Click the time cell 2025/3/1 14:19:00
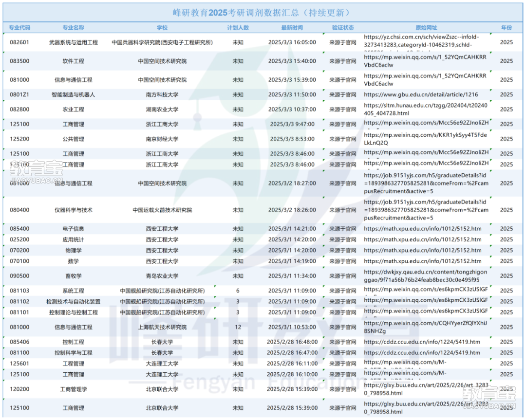The image size is (526, 420). tap(292, 261)
